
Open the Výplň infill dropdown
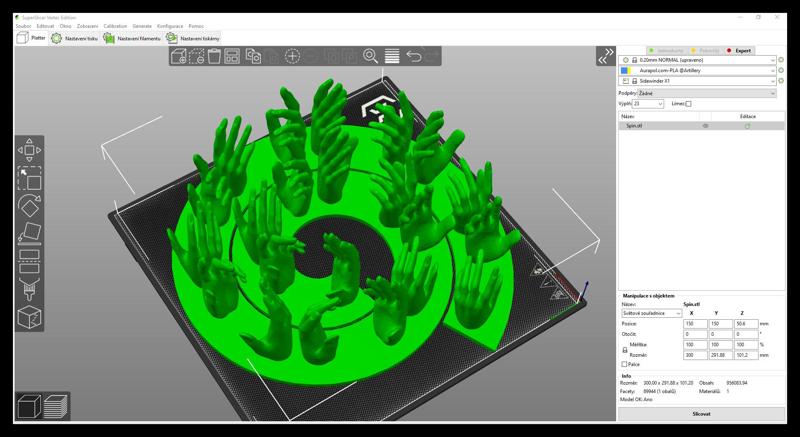click(x=648, y=104)
